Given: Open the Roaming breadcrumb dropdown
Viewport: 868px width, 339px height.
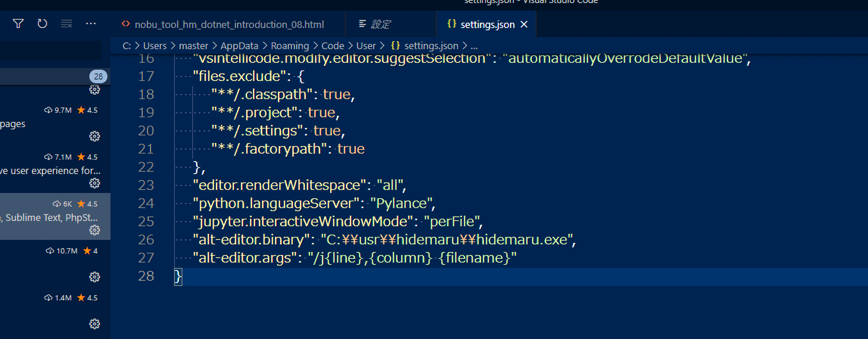Looking at the screenshot, I should pyautogui.click(x=290, y=46).
